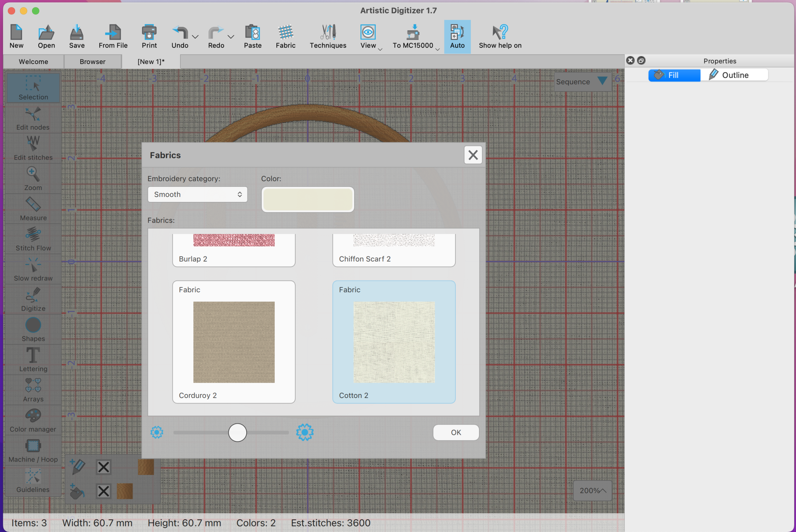Open a file with the Open icon

tap(46, 36)
